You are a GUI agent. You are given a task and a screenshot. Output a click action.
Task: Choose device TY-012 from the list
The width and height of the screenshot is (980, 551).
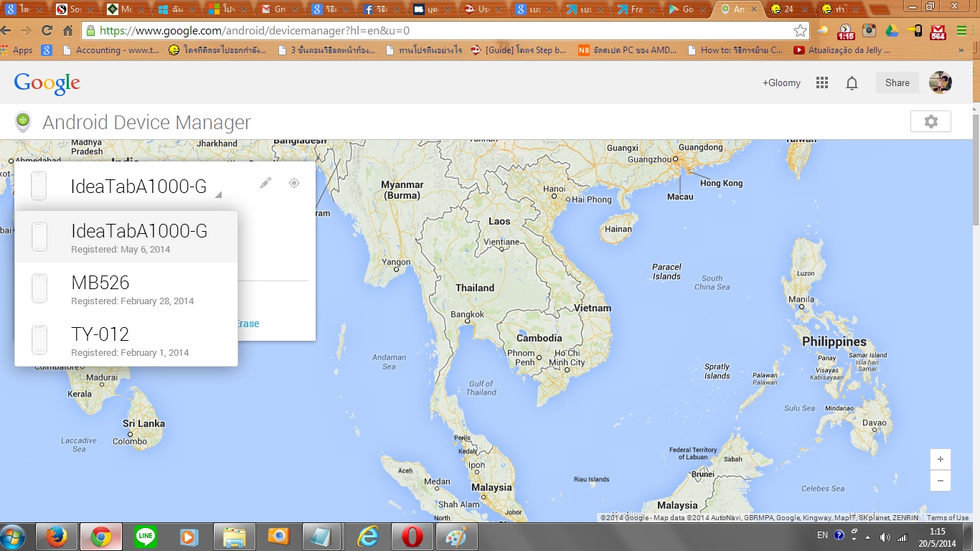[x=126, y=340]
